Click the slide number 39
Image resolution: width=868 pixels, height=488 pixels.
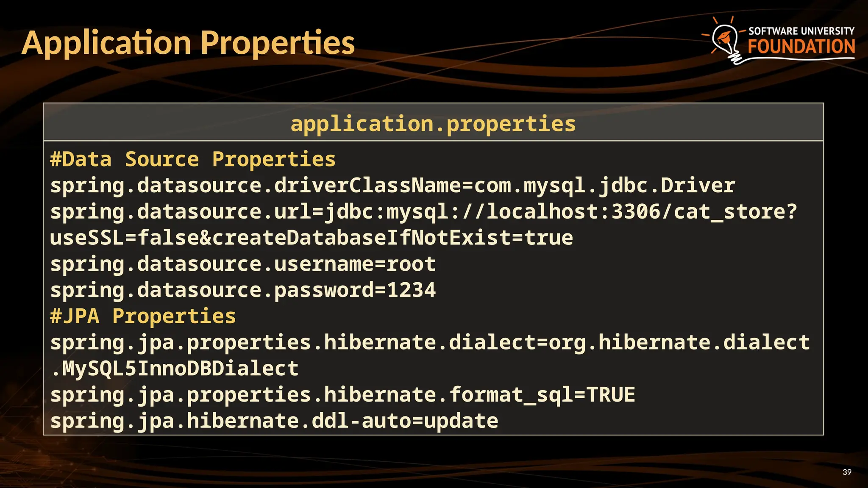coord(847,472)
